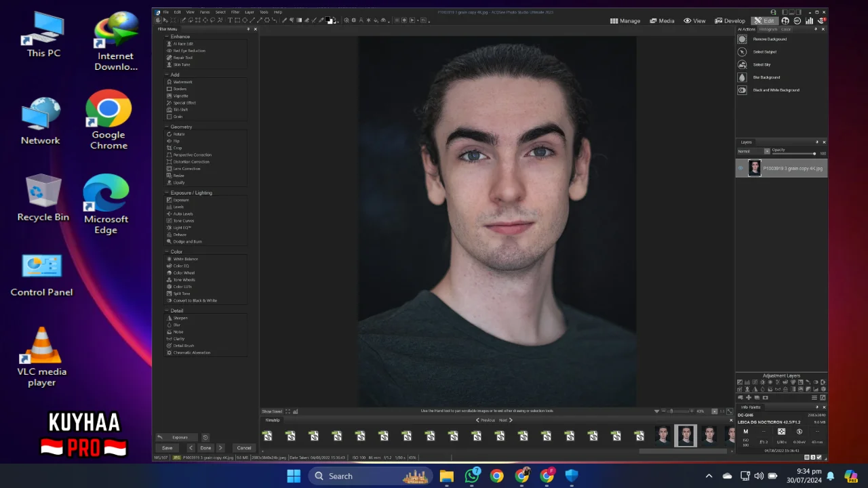Open the AI Face Edit filter
868x488 pixels.
[182, 43]
